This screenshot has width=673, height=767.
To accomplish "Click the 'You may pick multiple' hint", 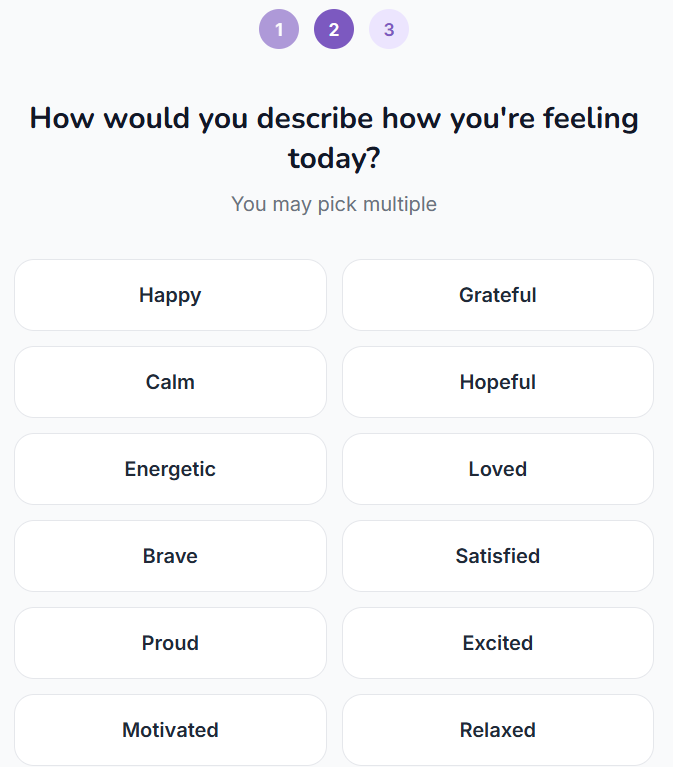I will 334,204.
